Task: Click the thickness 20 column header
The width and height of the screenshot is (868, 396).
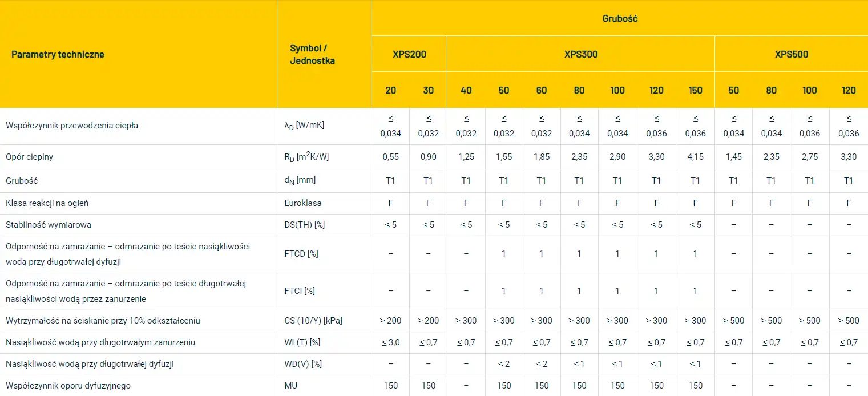Action: pos(390,90)
